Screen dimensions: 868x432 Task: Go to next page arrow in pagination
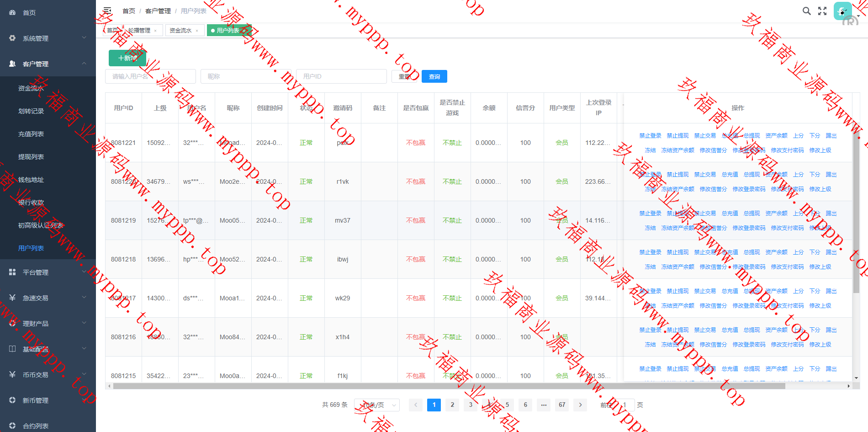click(580, 405)
